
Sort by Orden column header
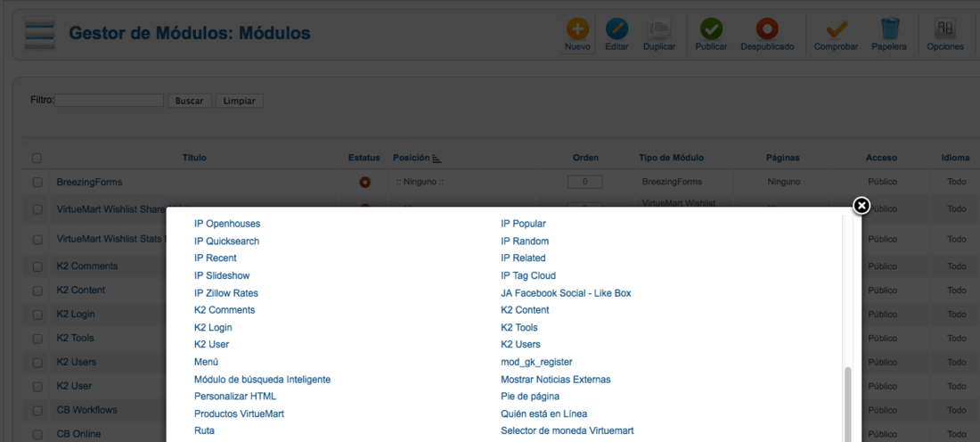pyautogui.click(x=585, y=158)
